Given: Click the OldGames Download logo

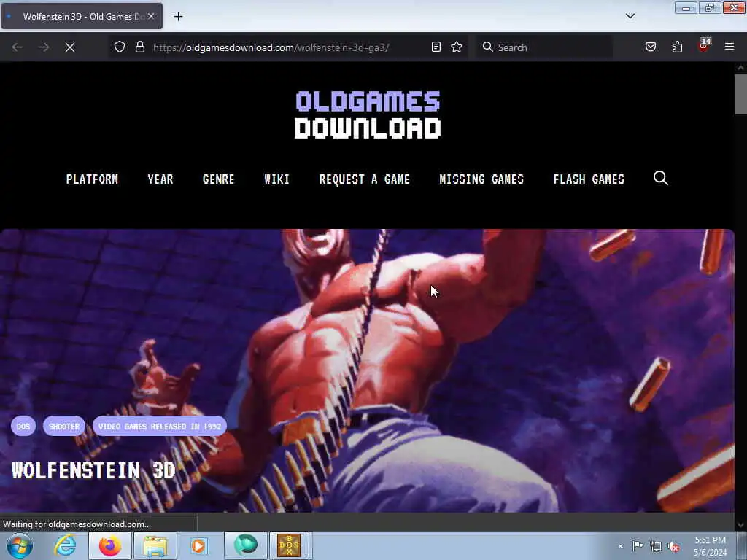Looking at the screenshot, I should pos(368,114).
